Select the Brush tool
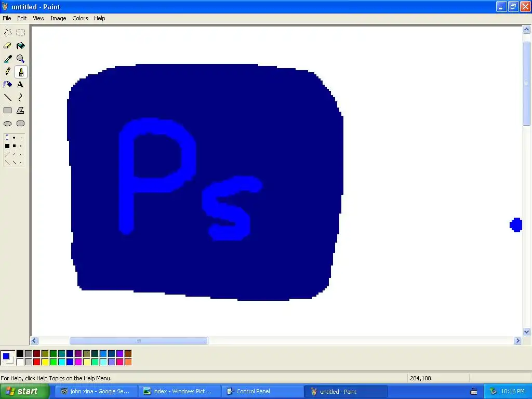Screen dimensions: 532x399 tap(21, 72)
